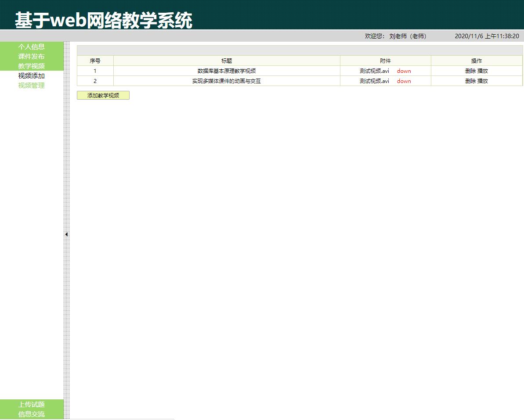Click the down link in row 2

pos(404,81)
